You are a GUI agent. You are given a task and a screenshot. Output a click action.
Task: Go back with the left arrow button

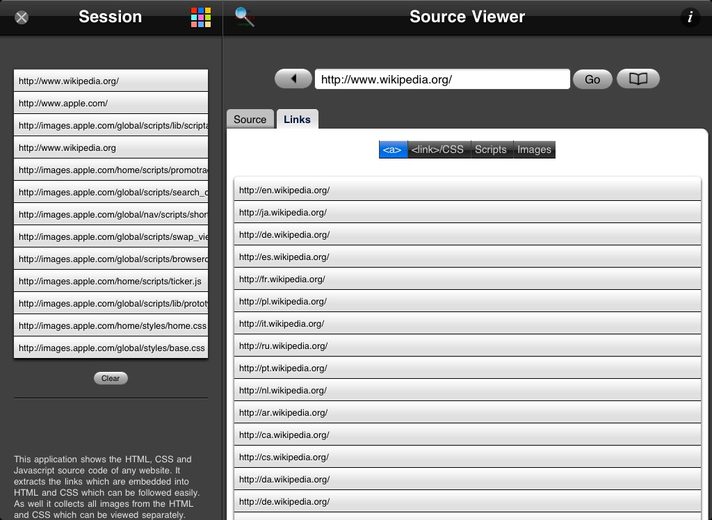(x=293, y=79)
